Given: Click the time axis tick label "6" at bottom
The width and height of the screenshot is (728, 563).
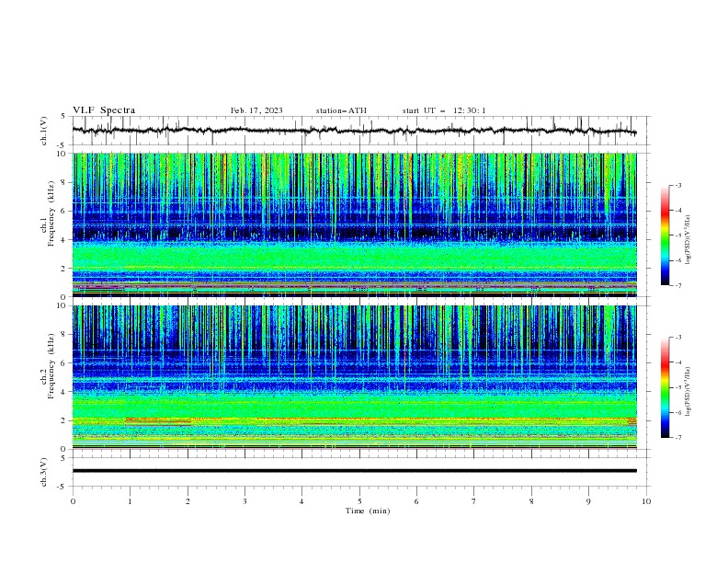Looking at the screenshot, I should pyautogui.click(x=416, y=501).
